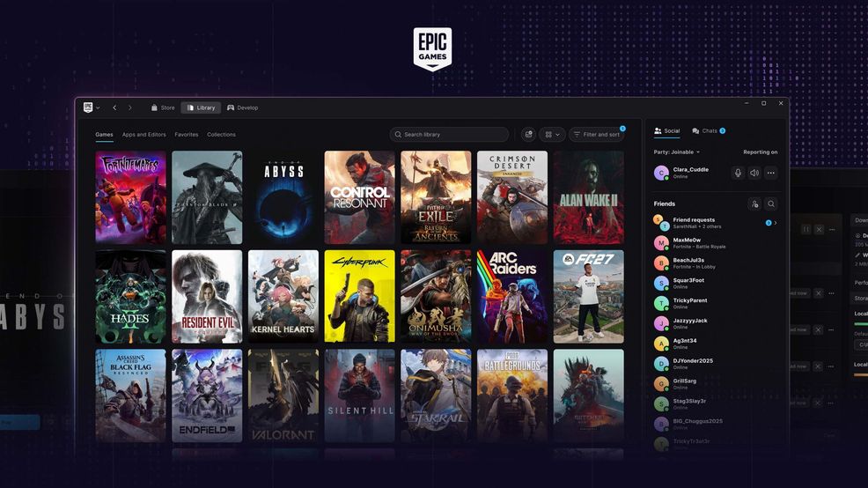Screen dimensions: 868x488
Task: Open the End of Abyss game tile
Action: 283,197
